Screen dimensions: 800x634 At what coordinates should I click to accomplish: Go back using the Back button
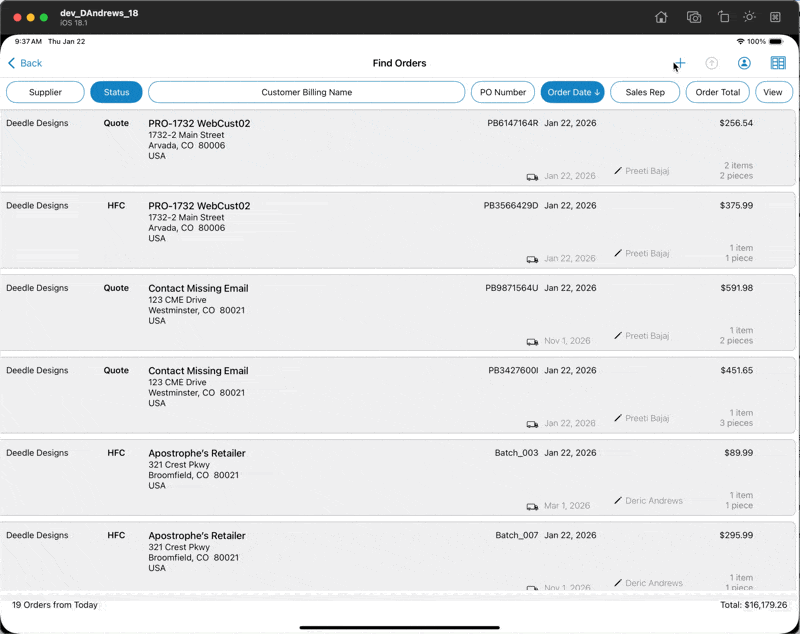tap(24, 63)
